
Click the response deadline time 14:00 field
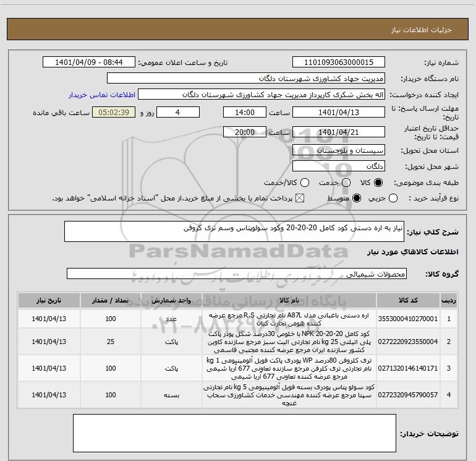[245, 112]
